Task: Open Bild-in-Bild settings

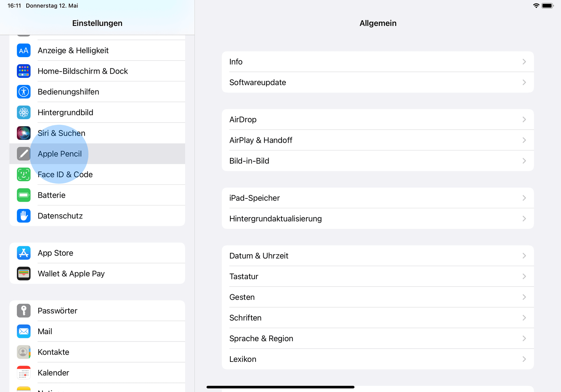Action: 378,161
